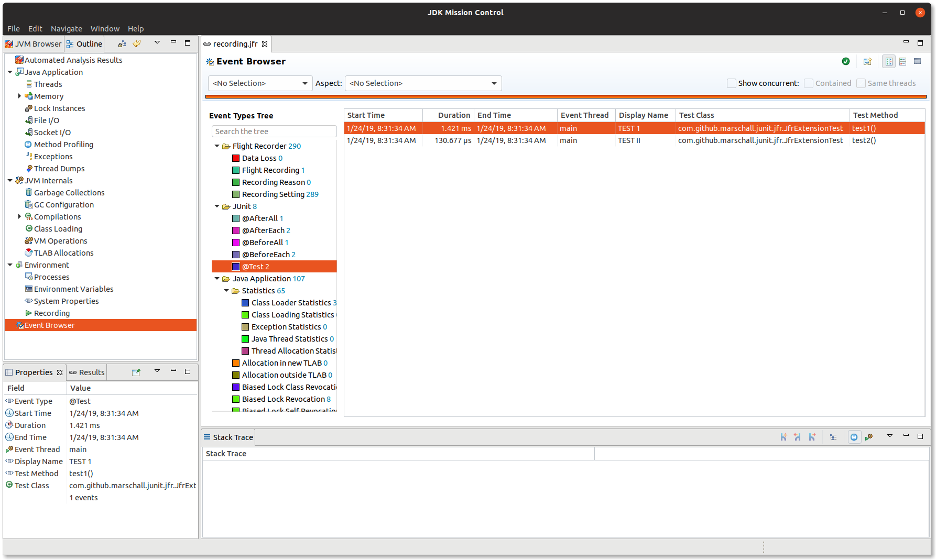
Task: Open the first No Selection dropdown
Action: (x=260, y=83)
